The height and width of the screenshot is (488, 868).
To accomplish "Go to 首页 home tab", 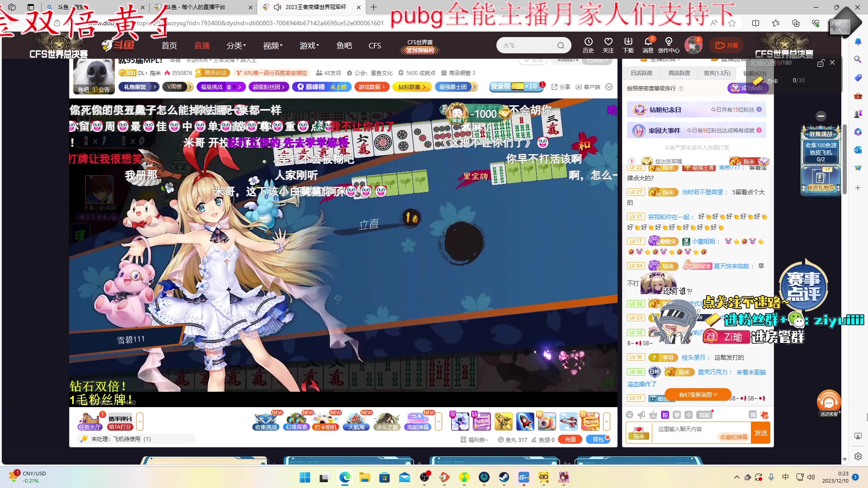I will 170,46.
